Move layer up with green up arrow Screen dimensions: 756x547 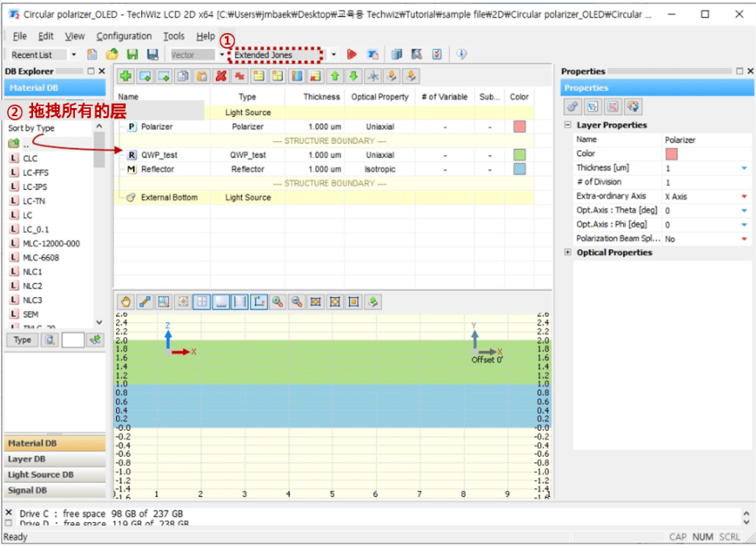pyautogui.click(x=334, y=76)
